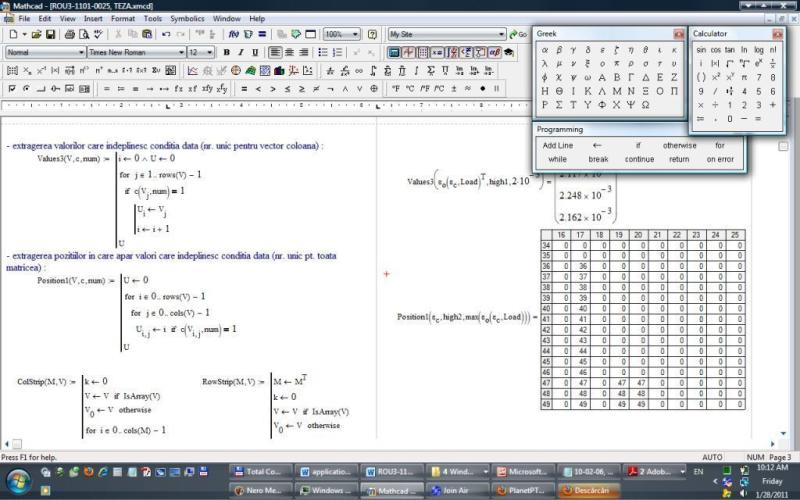Open the Symbolics menu
The image size is (800, 500).
pos(187,18)
